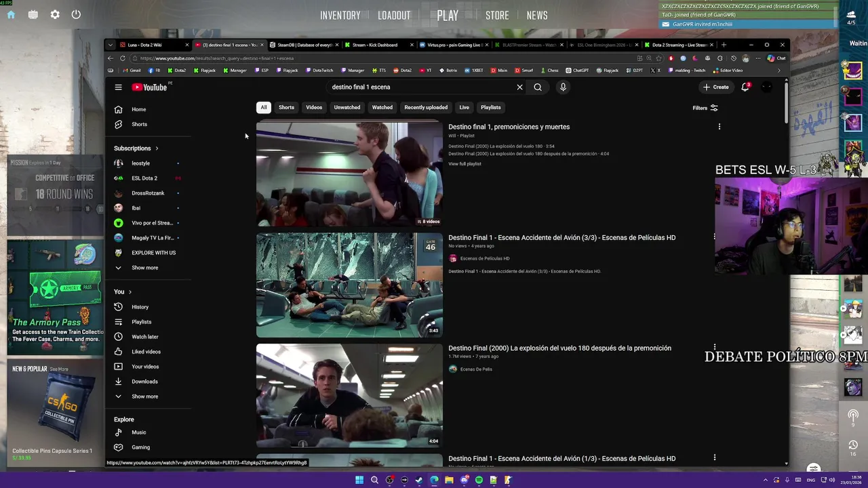The width and height of the screenshot is (868, 488).
Task: Open options for La explosión del vuelo 180 video
Action: pos(714,347)
